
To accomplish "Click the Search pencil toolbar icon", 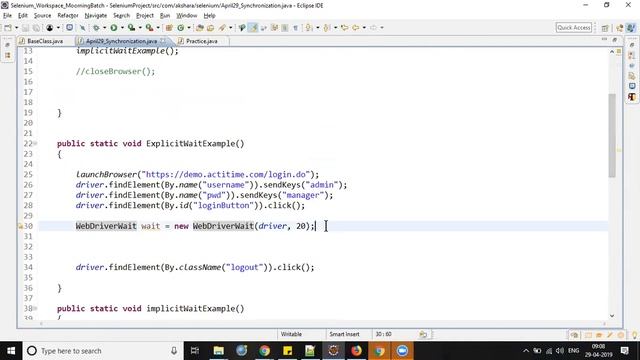I will click(222, 28).
